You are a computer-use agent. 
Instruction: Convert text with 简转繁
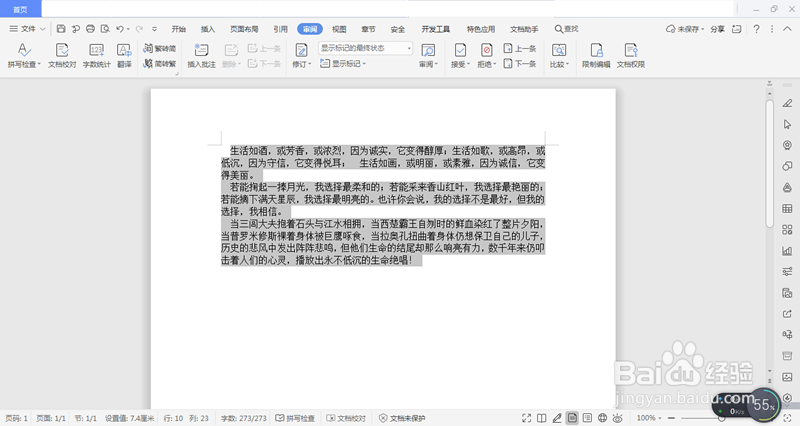pyautogui.click(x=160, y=64)
